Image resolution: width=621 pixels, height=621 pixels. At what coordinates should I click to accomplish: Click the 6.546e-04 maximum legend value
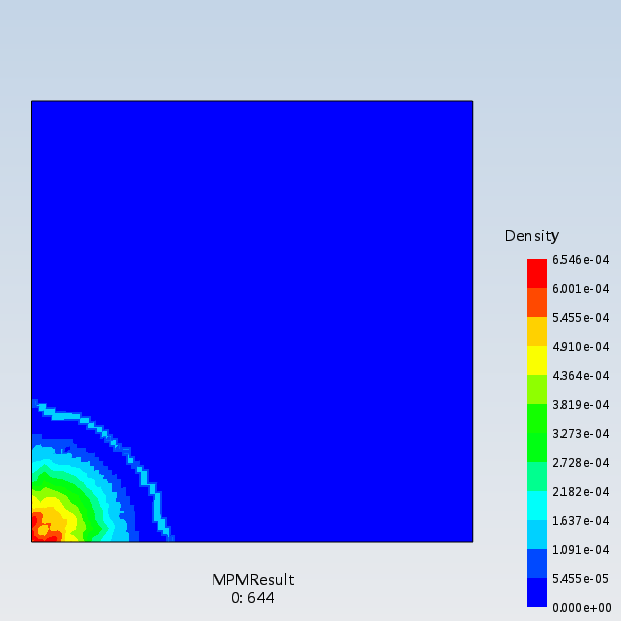coord(581,260)
